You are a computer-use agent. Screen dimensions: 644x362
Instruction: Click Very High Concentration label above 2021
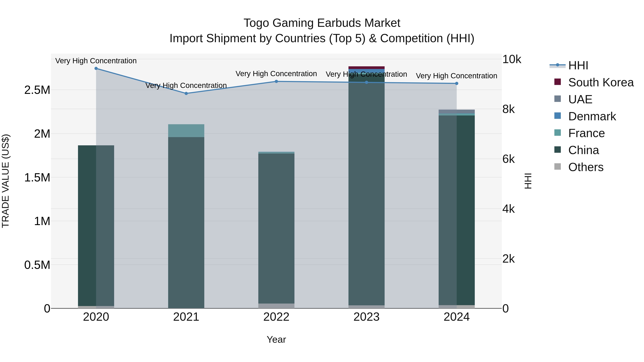coord(186,85)
